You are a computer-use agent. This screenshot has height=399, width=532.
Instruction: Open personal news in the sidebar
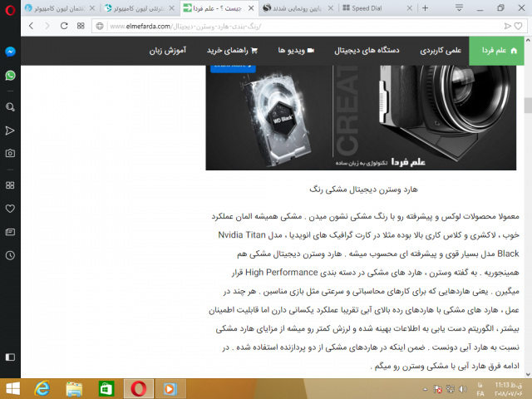[x=10, y=232]
